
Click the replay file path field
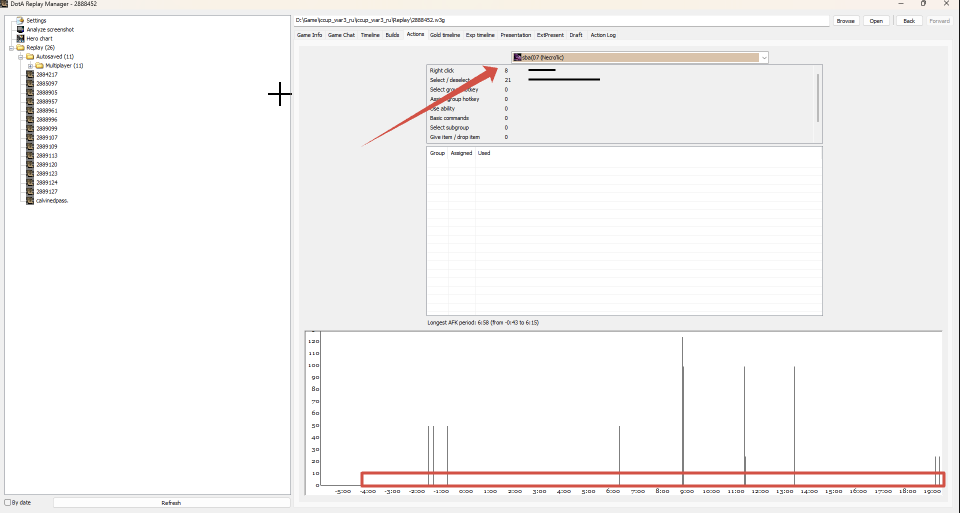(561, 21)
